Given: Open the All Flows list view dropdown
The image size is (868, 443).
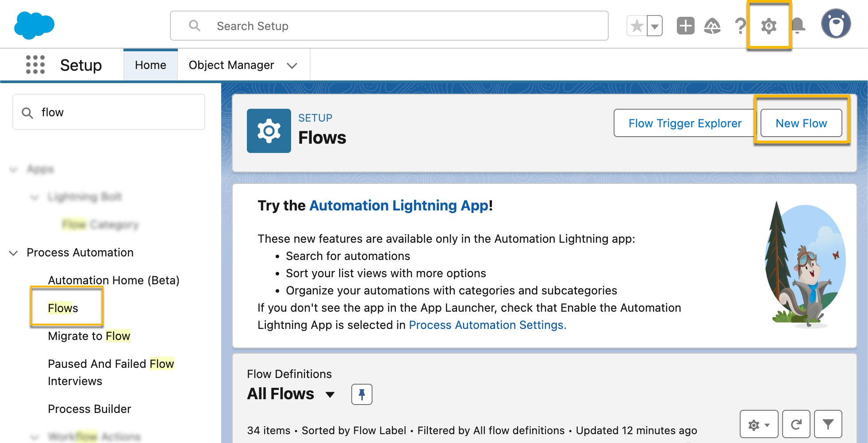Looking at the screenshot, I should pyautogui.click(x=330, y=394).
